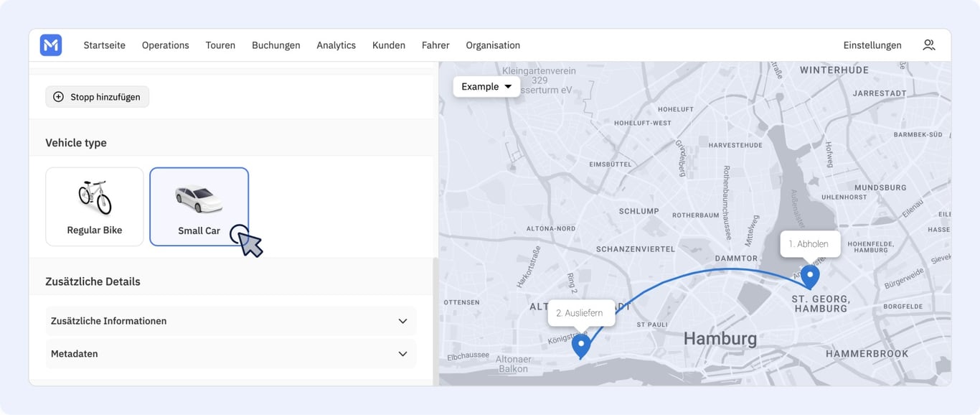
Task: Click chevron next to Zusätzliche Informationen
Action: click(402, 321)
